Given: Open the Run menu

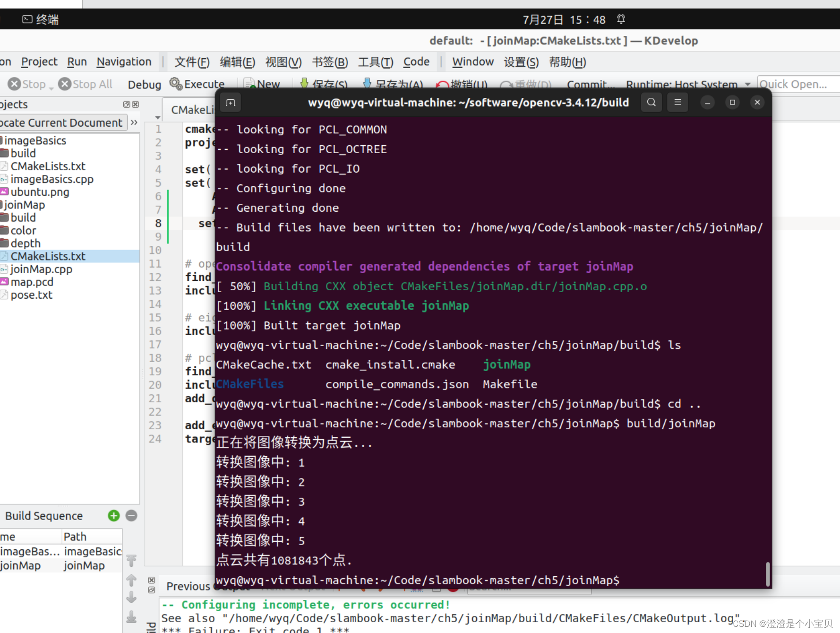Looking at the screenshot, I should click(77, 62).
